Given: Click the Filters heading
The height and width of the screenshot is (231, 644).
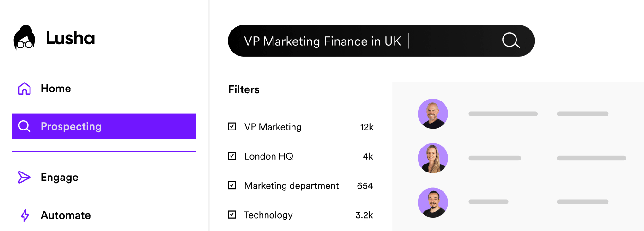Looking at the screenshot, I should (244, 89).
